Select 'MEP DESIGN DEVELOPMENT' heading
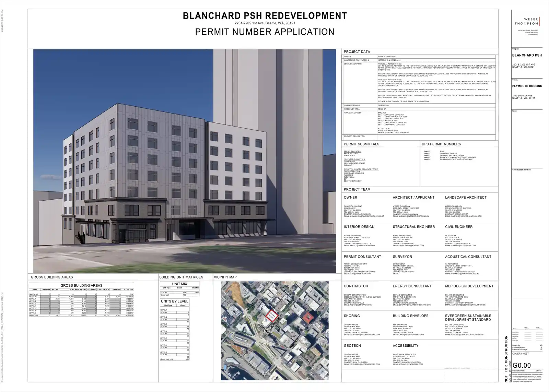Image resolution: width=549 pixels, height=392 pixels. tap(469, 286)
